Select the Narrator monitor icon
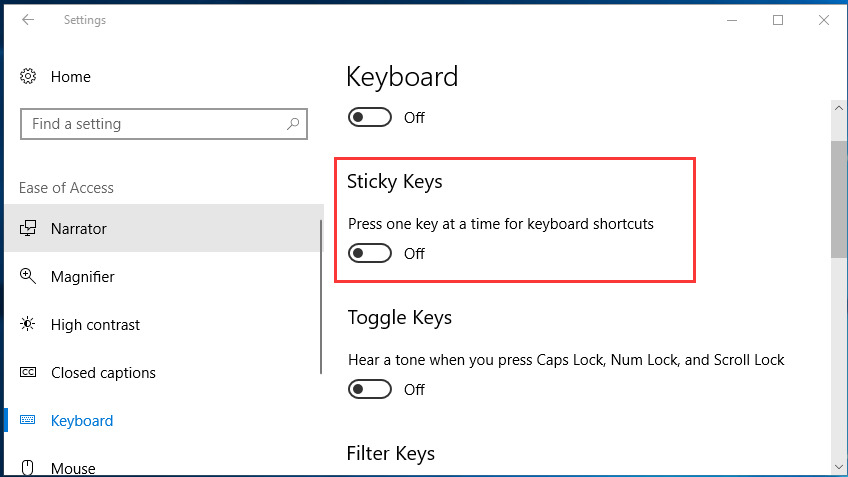This screenshot has width=848, height=477. point(28,228)
